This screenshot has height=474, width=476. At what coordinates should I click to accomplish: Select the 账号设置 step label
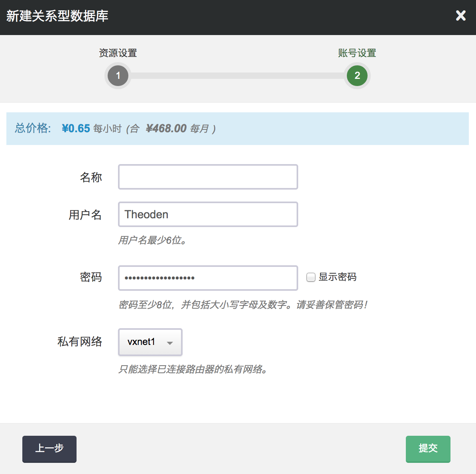point(357,53)
